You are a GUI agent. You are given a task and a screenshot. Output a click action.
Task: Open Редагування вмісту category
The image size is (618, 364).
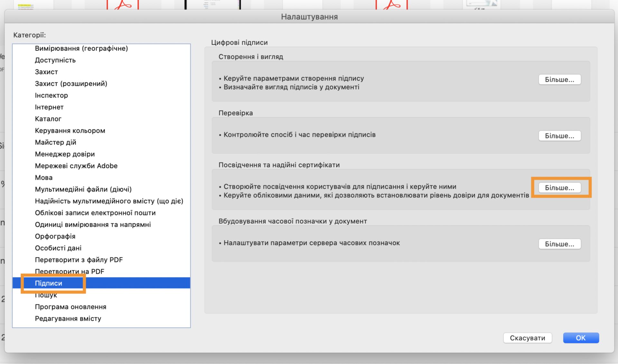68,319
